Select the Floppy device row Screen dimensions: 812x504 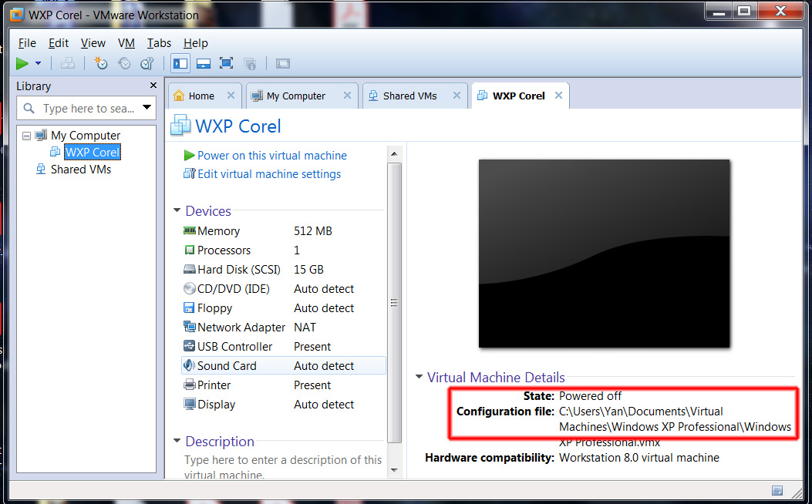283,308
